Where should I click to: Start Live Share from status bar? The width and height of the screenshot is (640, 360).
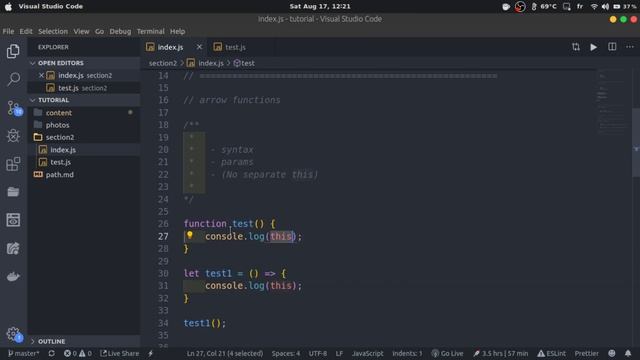(120, 353)
